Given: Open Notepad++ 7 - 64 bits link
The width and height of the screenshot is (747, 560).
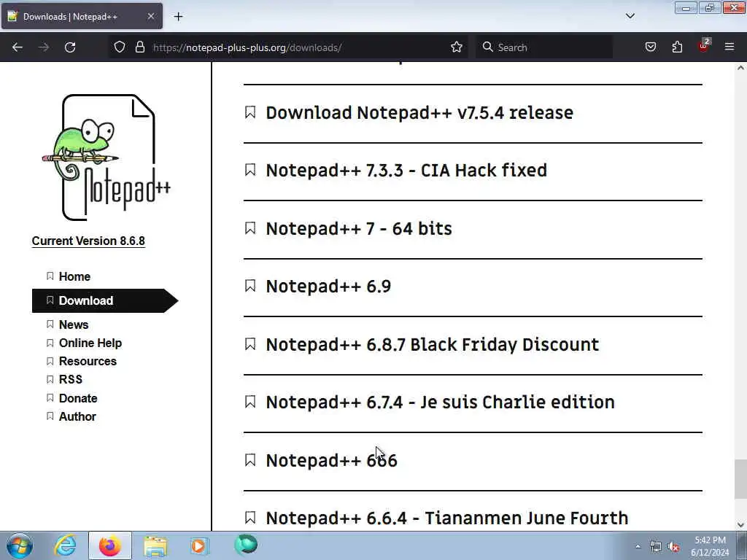Looking at the screenshot, I should (359, 228).
